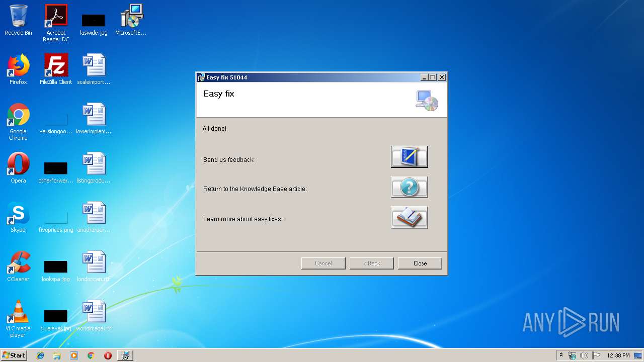Select the FileZilla Client desktop shortcut
Screen dimensions: 644x362
point(56,69)
